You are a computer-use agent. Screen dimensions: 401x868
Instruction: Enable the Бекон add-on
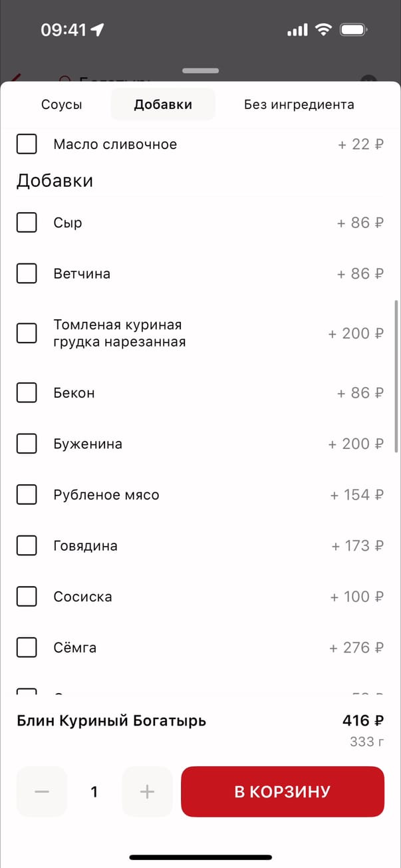[27, 393]
